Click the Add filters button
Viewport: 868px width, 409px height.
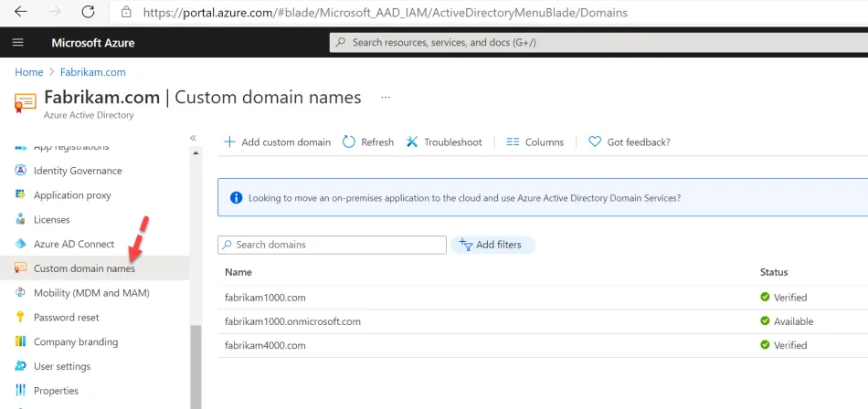[x=493, y=245]
